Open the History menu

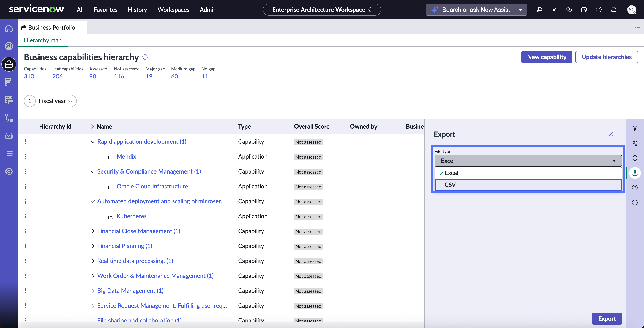(x=137, y=10)
